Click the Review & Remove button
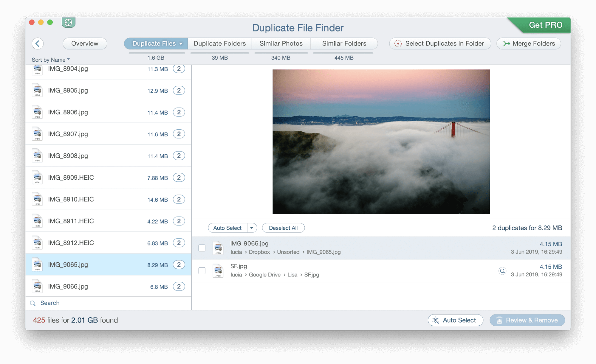 [527, 320]
